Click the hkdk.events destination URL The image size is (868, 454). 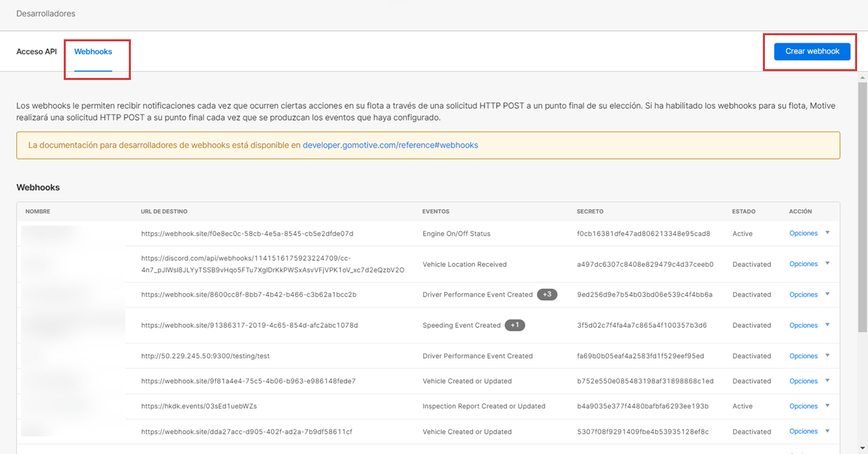point(199,407)
